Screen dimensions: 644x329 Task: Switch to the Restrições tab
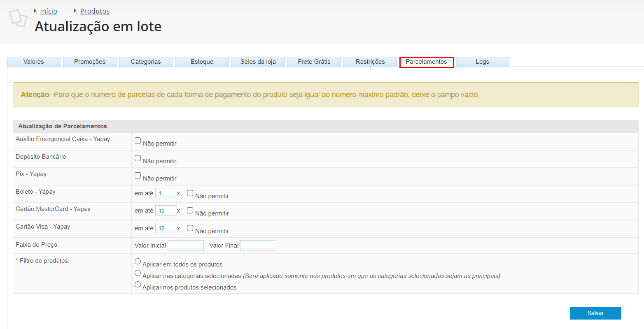(x=370, y=62)
